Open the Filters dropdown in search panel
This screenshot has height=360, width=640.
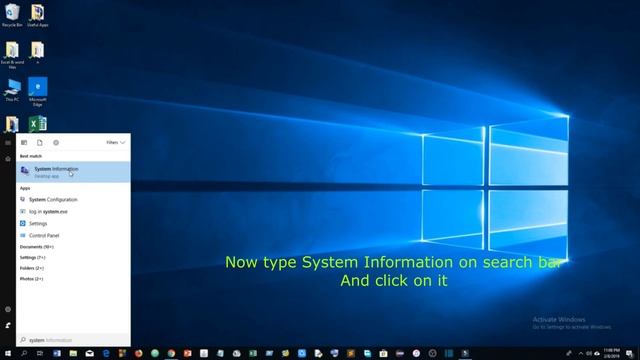(116, 142)
